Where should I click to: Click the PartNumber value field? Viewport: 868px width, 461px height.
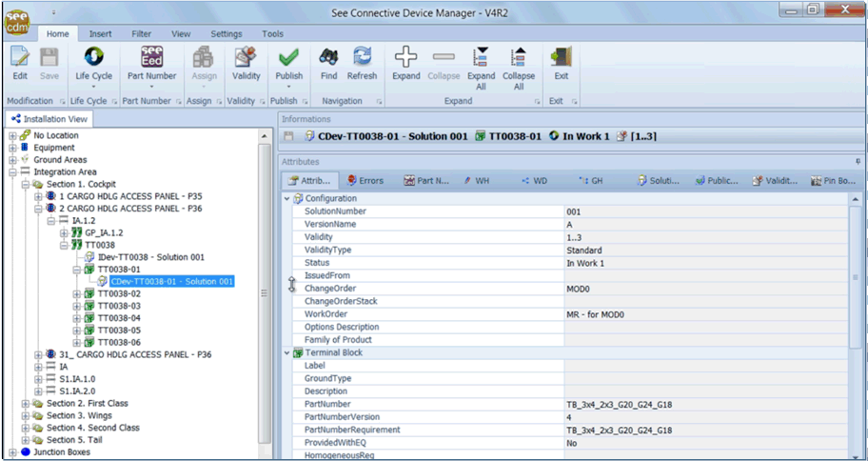705,405
